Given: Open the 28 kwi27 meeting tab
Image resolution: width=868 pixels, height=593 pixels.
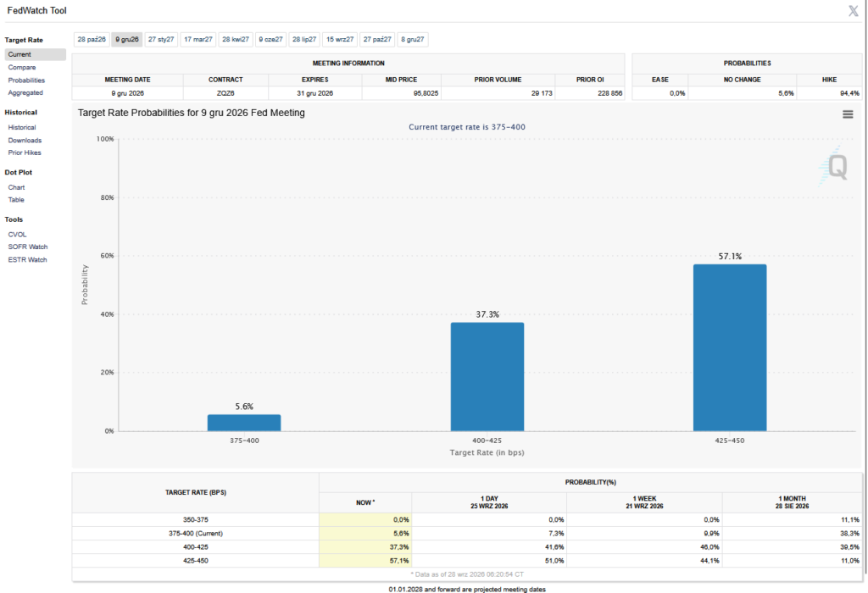Looking at the screenshot, I should (x=236, y=39).
